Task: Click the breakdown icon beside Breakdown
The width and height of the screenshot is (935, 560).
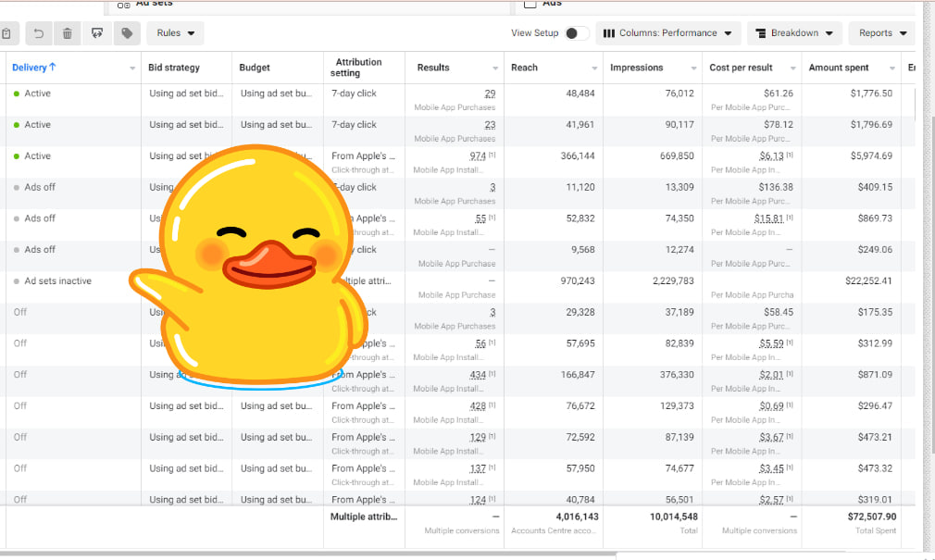Action: coord(761,33)
